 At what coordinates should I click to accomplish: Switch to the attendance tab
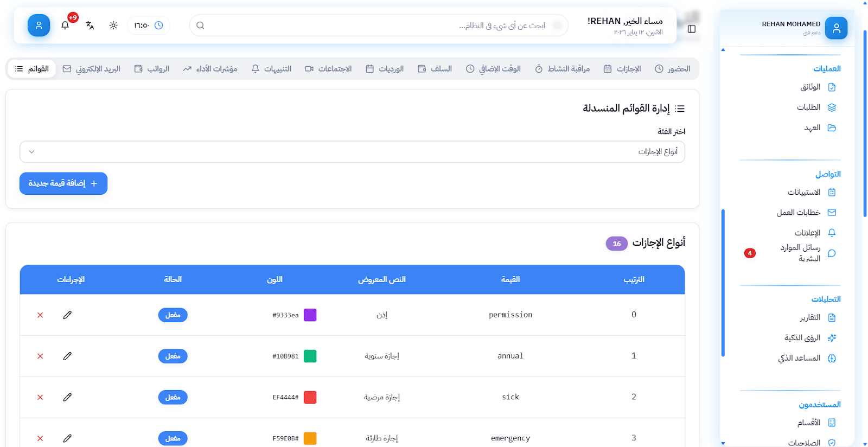(x=673, y=69)
